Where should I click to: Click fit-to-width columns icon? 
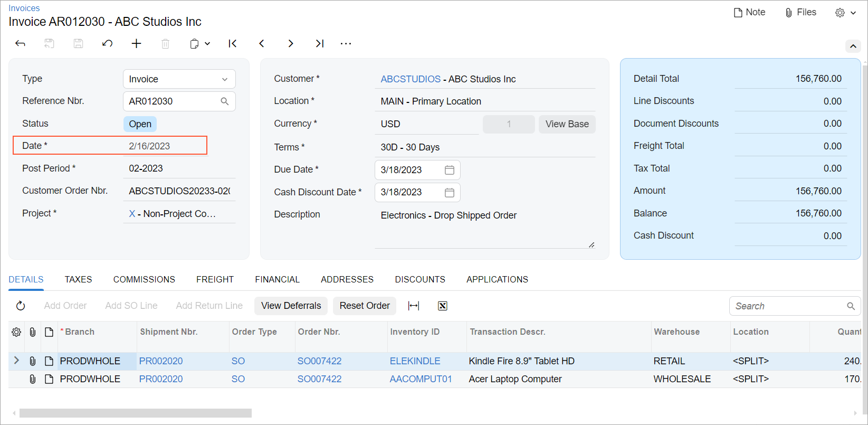414,306
